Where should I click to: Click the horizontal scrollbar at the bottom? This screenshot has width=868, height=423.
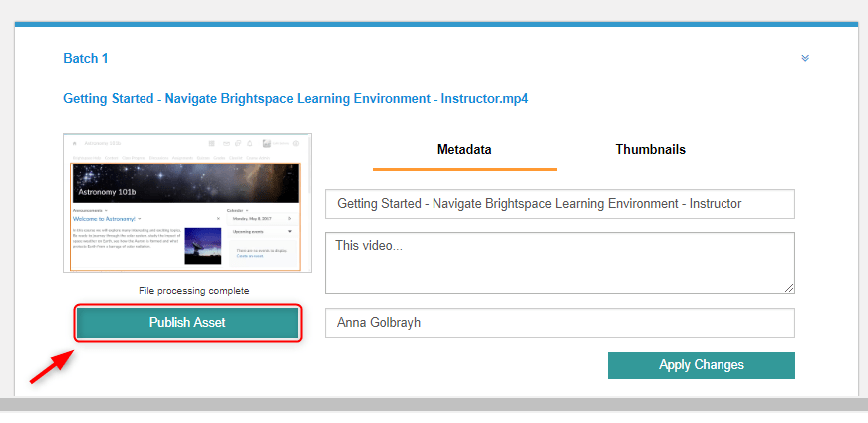pos(434,404)
